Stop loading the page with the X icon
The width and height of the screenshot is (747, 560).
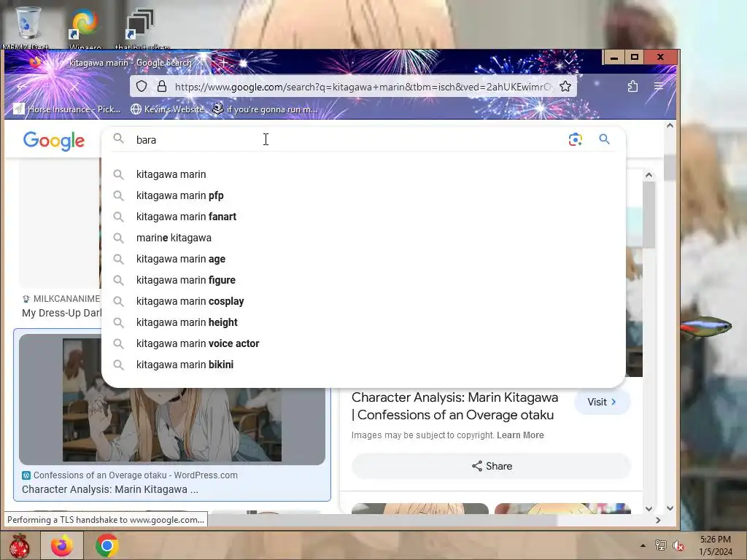coord(74,87)
